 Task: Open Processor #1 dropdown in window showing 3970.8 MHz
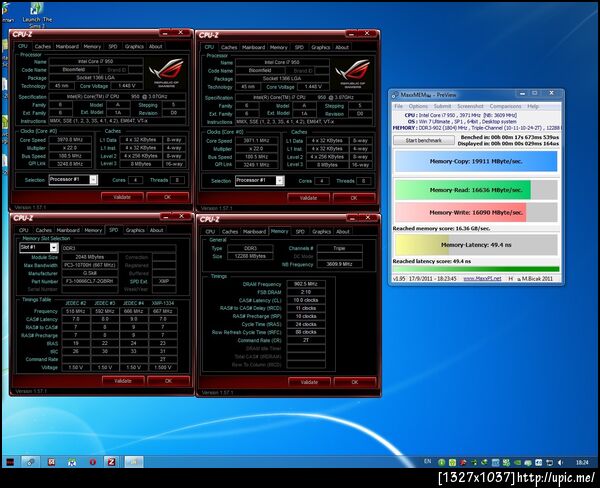pyautogui.click(x=94, y=180)
